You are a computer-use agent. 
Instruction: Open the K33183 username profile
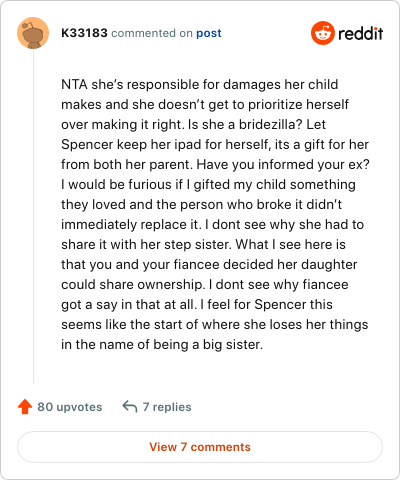tap(84, 33)
